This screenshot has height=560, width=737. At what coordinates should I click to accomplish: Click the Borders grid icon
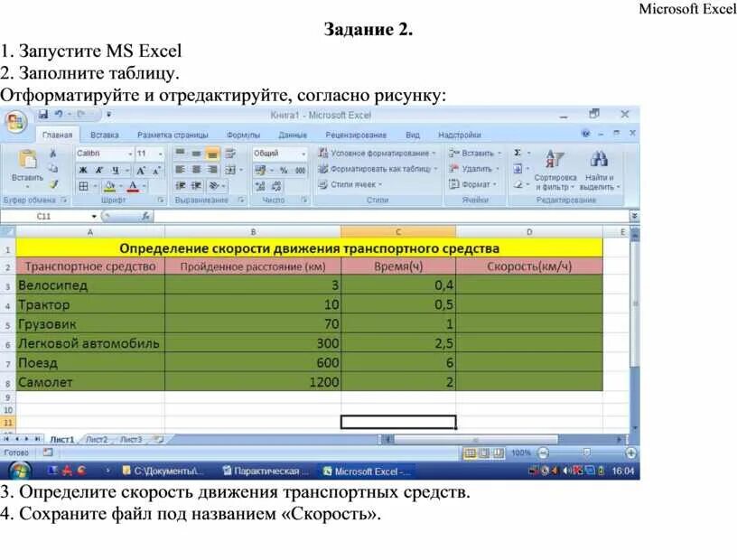click(83, 186)
